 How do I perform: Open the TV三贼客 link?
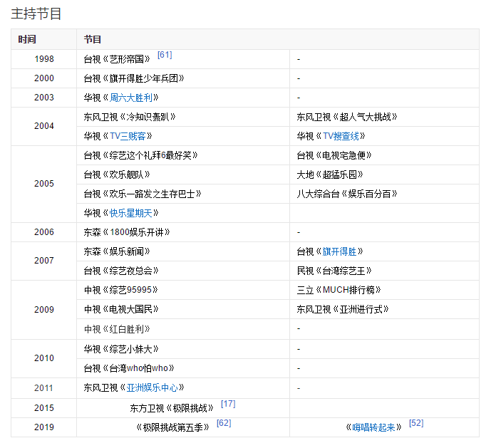coord(128,136)
